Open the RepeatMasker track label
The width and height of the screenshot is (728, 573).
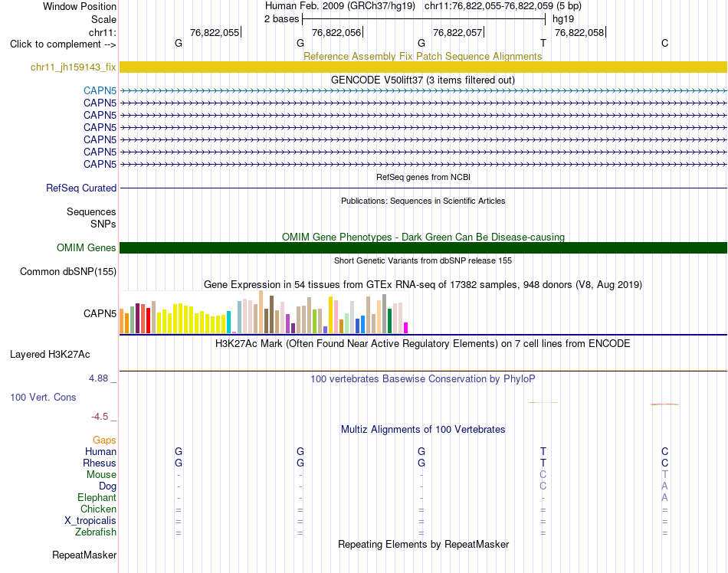[84, 555]
